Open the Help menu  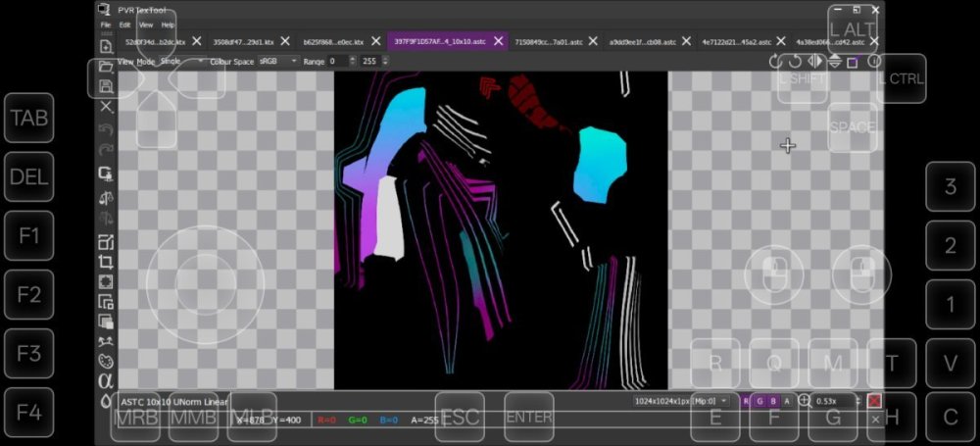point(168,25)
